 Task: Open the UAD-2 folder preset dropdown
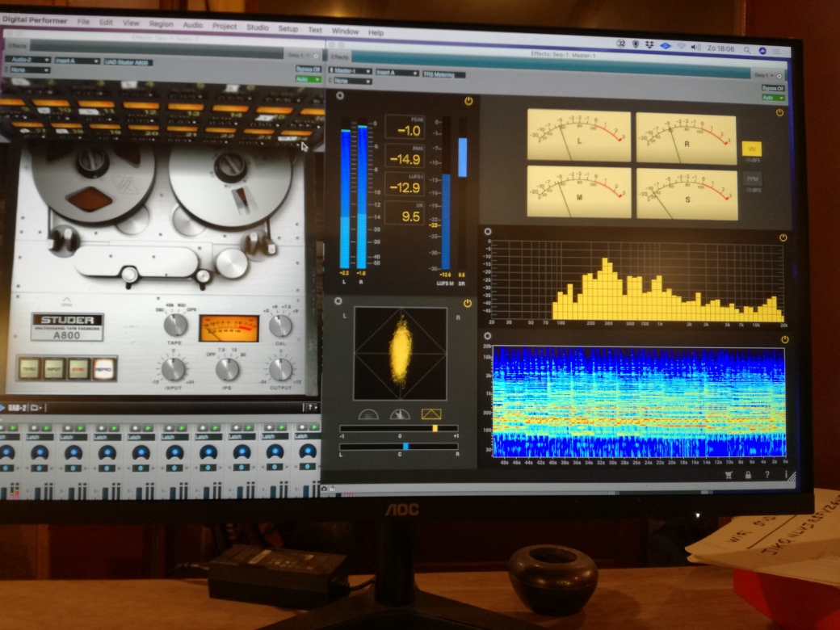(36, 408)
